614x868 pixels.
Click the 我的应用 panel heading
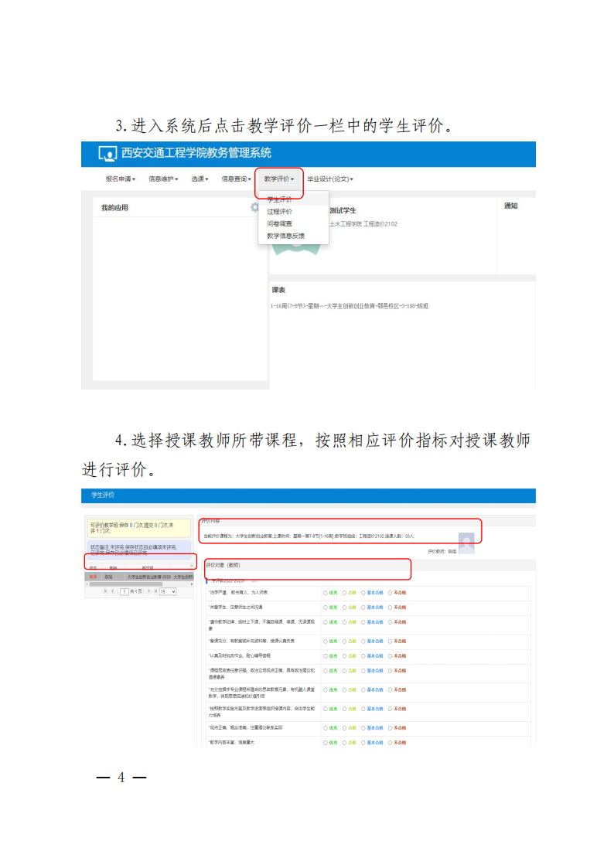click(114, 208)
